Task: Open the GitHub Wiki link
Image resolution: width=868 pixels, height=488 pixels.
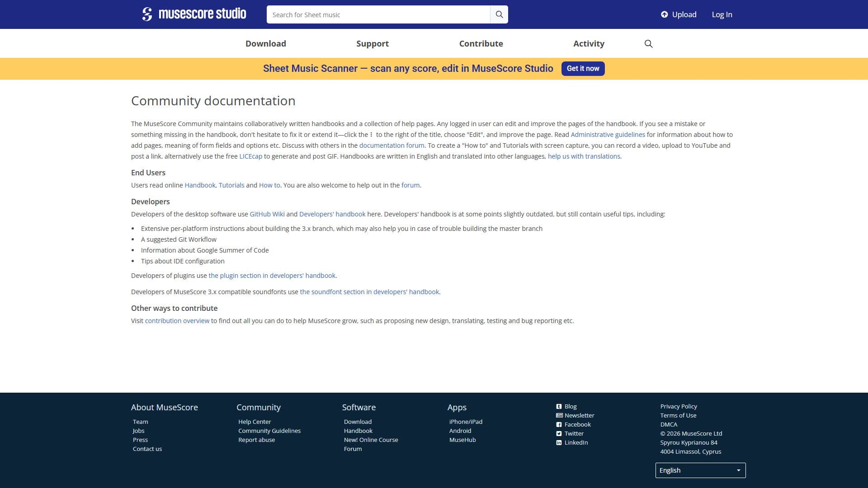Action: [267, 214]
